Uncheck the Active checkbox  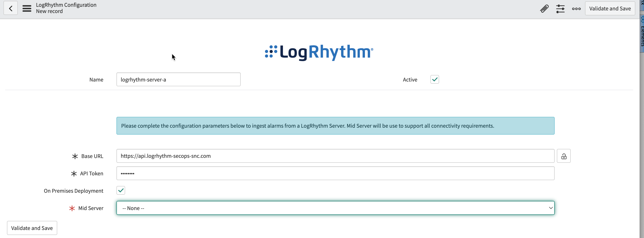(435, 80)
